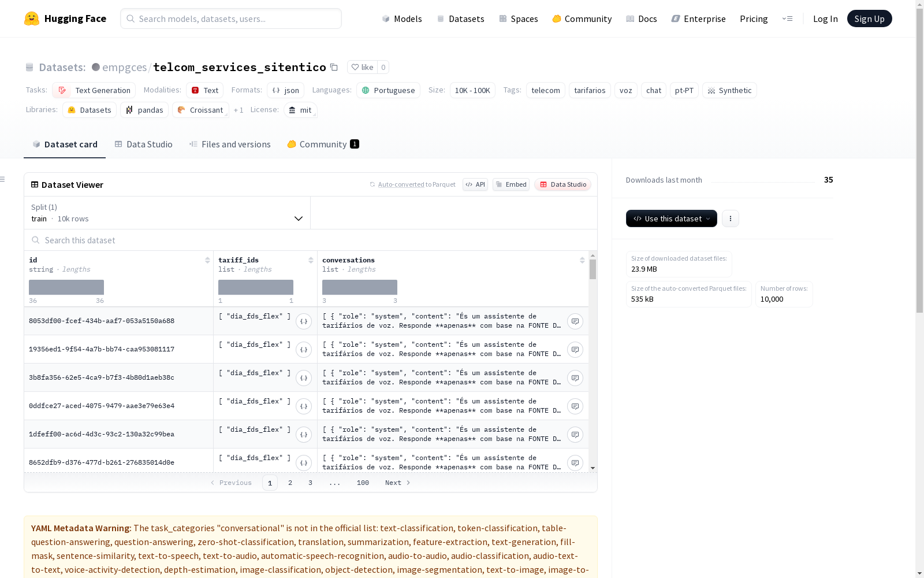Click the json format tag
This screenshot has width=924, height=578.
click(x=285, y=90)
